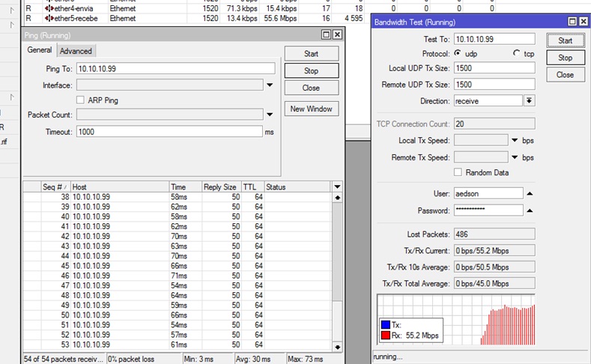Click the Reply Size column header
591x364 pixels.
click(222, 187)
